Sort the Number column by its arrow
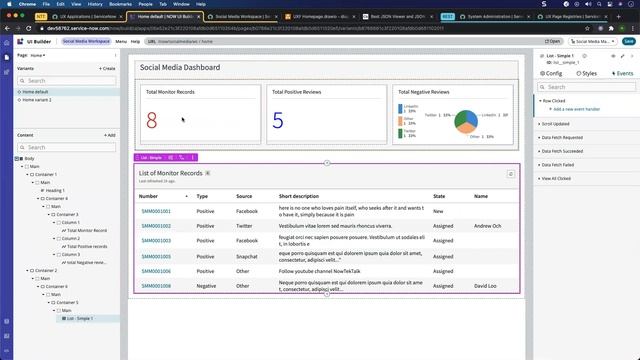The image size is (640, 360). 187,196
